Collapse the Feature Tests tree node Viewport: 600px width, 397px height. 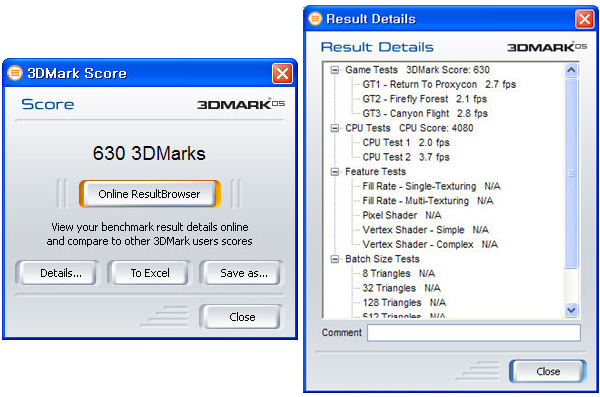335,172
